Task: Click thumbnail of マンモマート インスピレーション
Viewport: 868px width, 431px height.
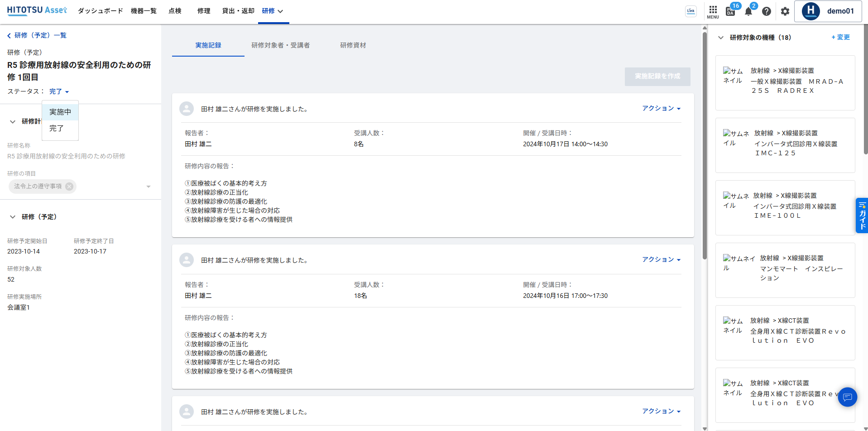Action: point(739,263)
